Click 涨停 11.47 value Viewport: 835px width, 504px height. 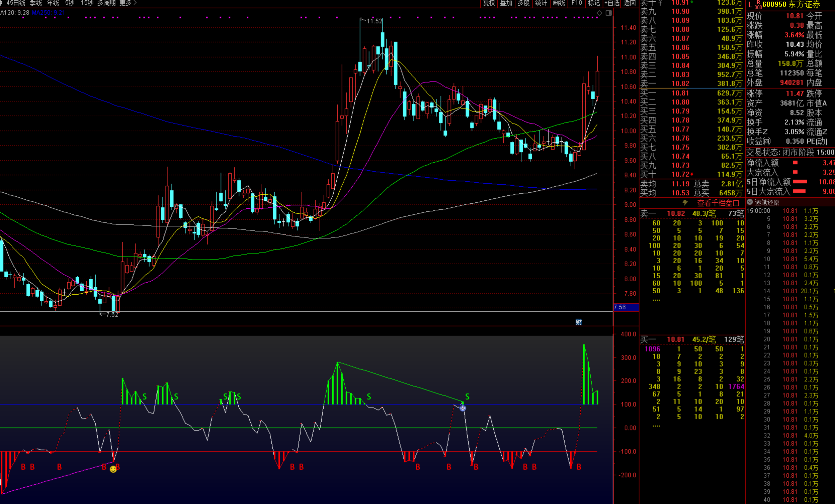click(795, 94)
